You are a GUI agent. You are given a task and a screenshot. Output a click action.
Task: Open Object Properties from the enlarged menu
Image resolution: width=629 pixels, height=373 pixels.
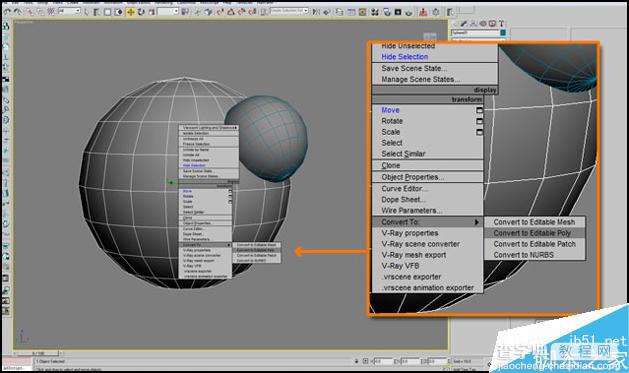(412, 177)
